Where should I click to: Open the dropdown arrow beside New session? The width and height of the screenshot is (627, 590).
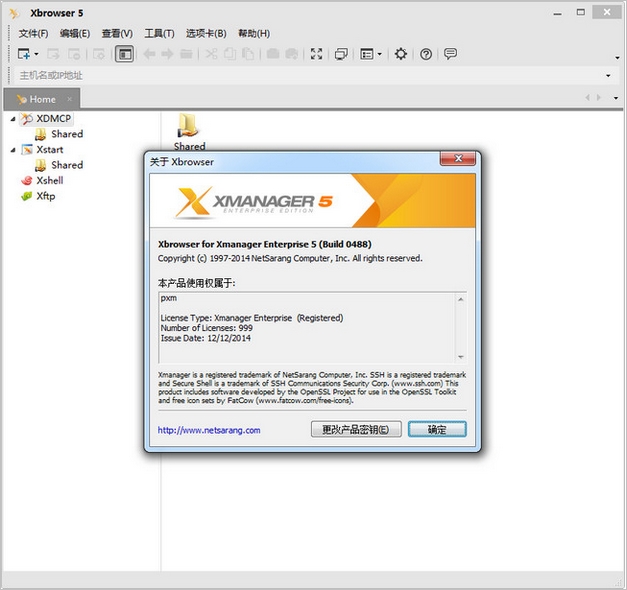pos(36,54)
